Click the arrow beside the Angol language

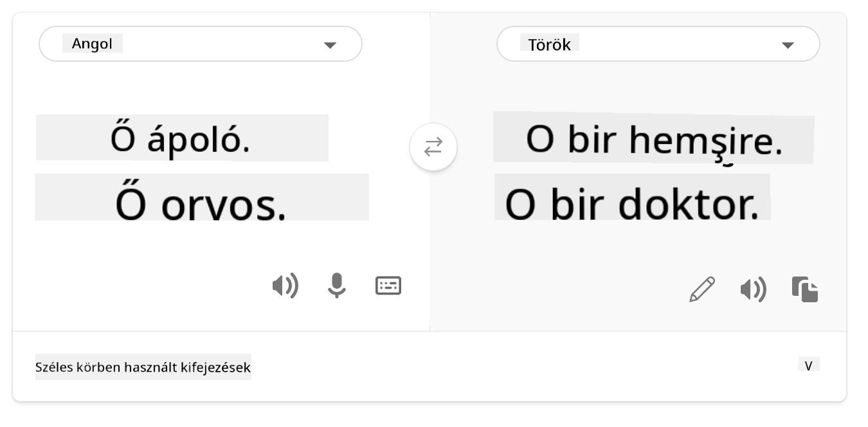click(330, 45)
